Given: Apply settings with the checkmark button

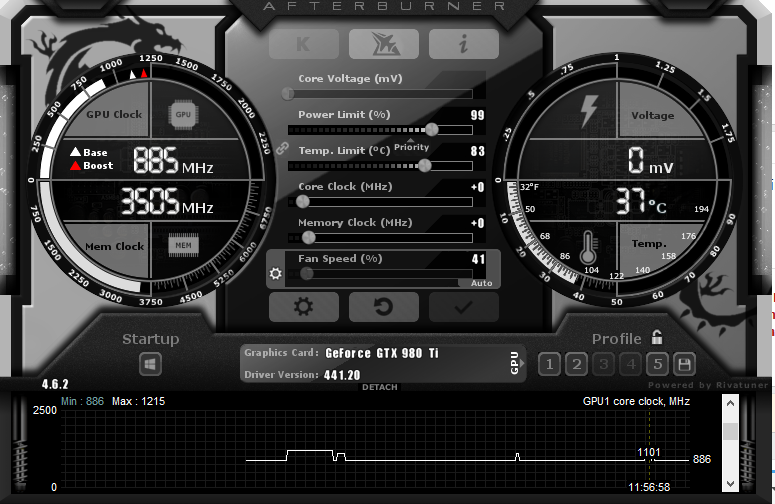Looking at the screenshot, I should click(464, 307).
